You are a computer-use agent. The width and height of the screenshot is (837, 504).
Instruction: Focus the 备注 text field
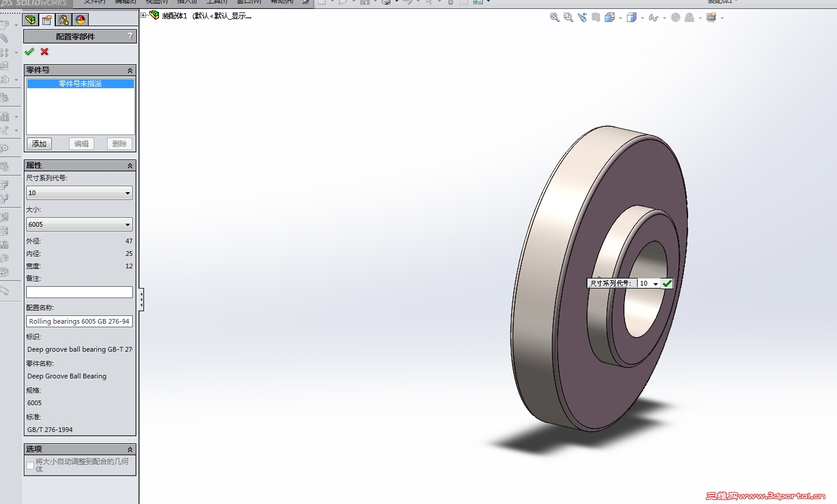click(x=79, y=292)
